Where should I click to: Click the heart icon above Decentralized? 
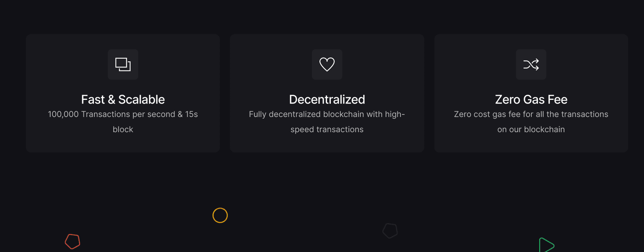pos(327,65)
